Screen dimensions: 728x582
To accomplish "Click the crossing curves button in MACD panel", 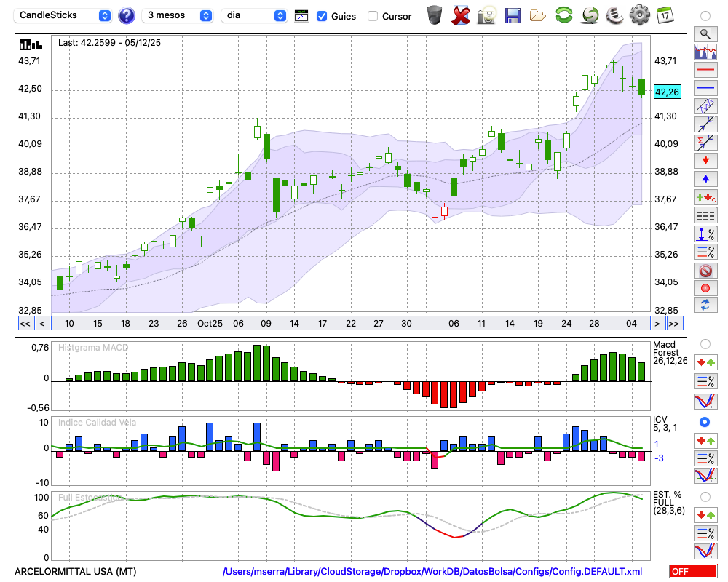I will pos(705,401).
